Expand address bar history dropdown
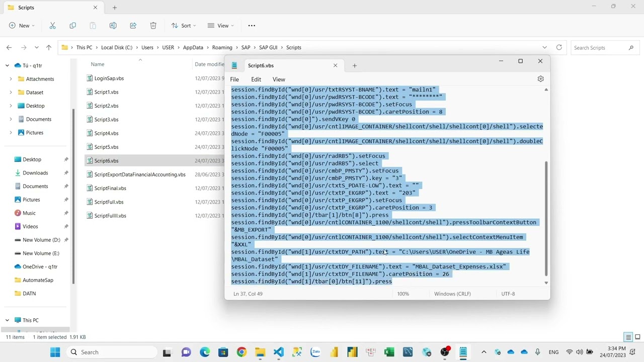This screenshot has width=644, height=362. coord(544,47)
